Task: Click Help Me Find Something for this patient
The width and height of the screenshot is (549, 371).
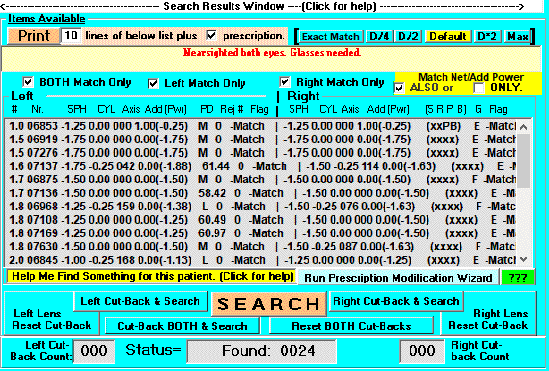Action: [x=152, y=276]
